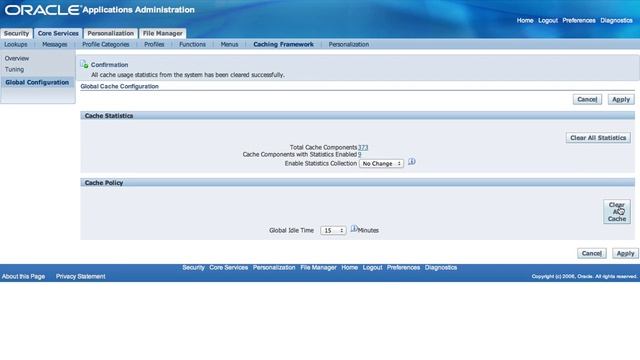
Task: Open Cache Components with Statistics Enabled count link
Action: tap(360, 155)
